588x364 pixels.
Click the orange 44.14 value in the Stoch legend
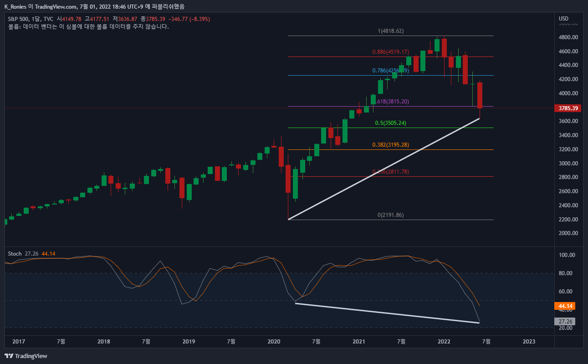click(48, 253)
